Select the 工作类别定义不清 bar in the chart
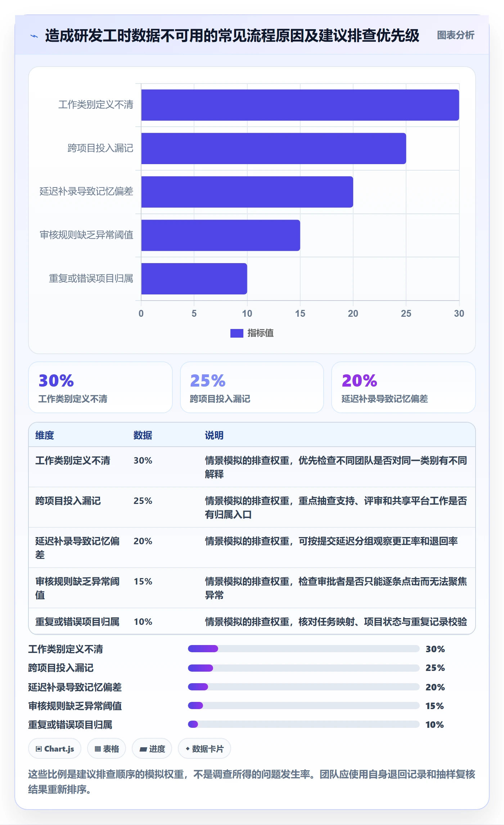 tap(300, 105)
